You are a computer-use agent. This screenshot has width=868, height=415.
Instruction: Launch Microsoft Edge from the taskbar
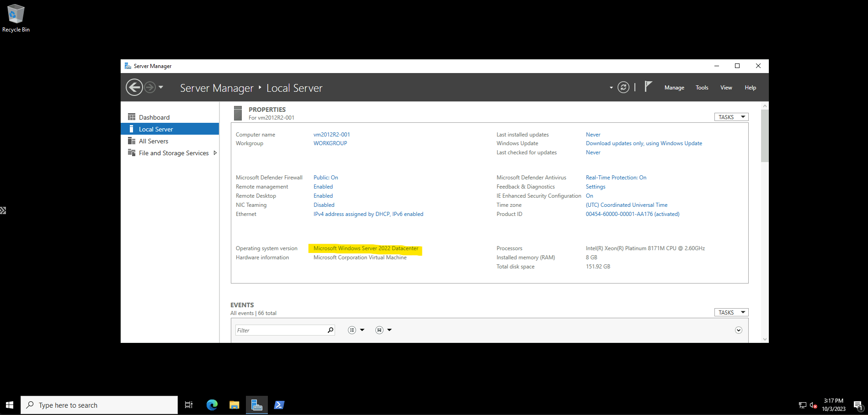point(212,405)
